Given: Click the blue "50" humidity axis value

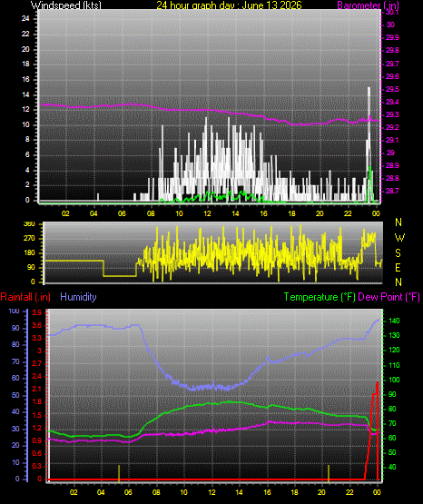Looking at the screenshot, I should [x=15, y=395].
